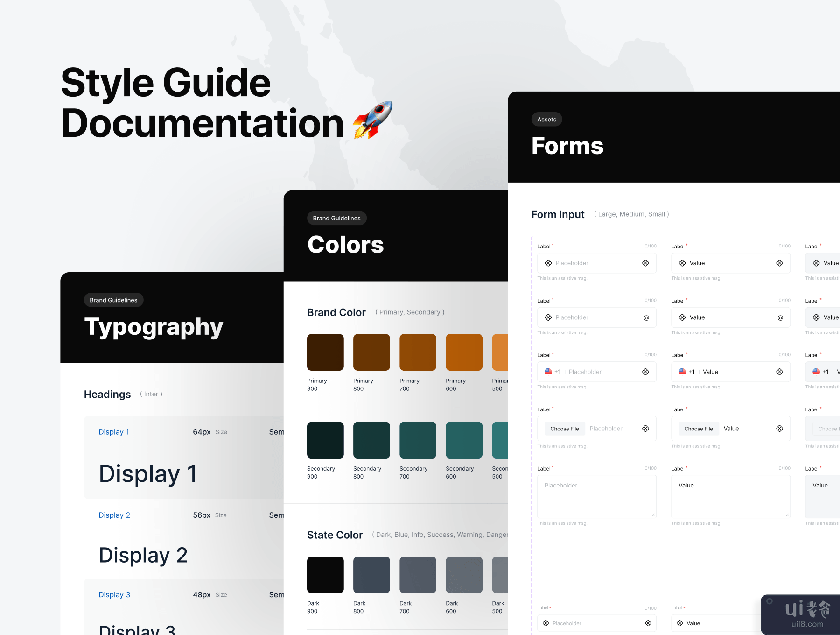
Task: Pick the Dark 800 color swatch
Action: click(371, 575)
